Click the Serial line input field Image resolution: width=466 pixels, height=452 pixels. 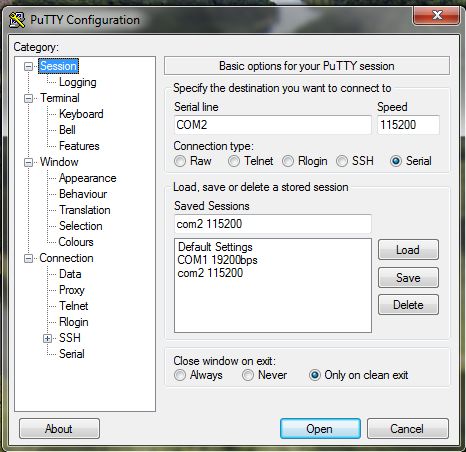[273, 125]
